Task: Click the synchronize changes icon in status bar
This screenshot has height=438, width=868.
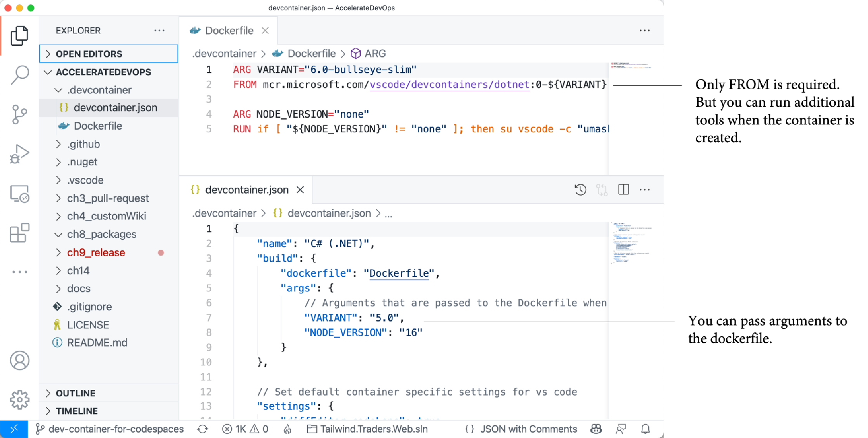Action: pyautogui.click(x=203, y=429)
